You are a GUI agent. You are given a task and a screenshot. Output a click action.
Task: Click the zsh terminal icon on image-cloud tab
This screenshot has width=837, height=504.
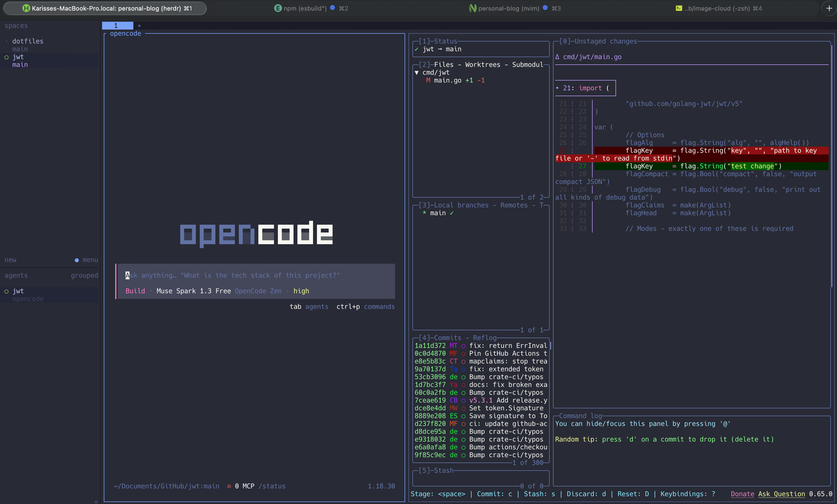point(678,8)
